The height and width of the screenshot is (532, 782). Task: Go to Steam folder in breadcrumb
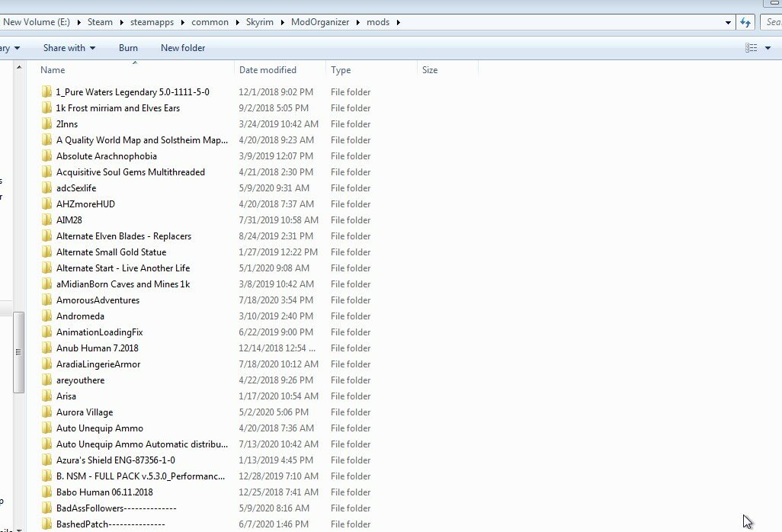pos(100,22)
